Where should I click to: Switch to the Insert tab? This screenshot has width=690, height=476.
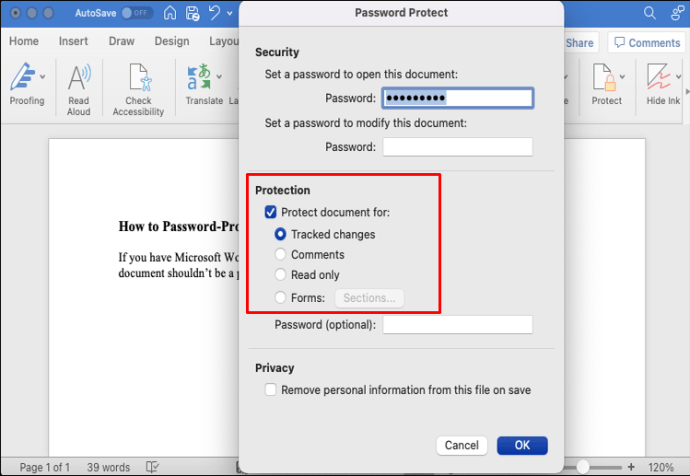coord(73,42)
